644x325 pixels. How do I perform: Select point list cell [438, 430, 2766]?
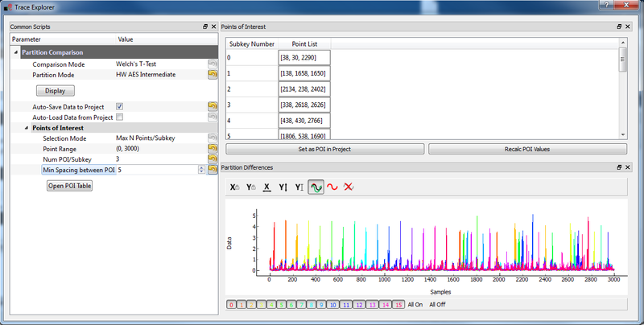coord(304,121)
